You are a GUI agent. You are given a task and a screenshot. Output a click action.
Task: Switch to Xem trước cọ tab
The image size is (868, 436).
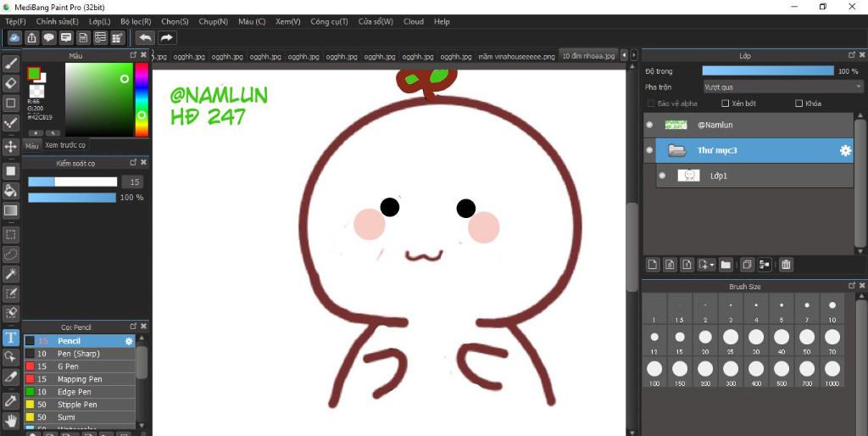pos(65,145)
